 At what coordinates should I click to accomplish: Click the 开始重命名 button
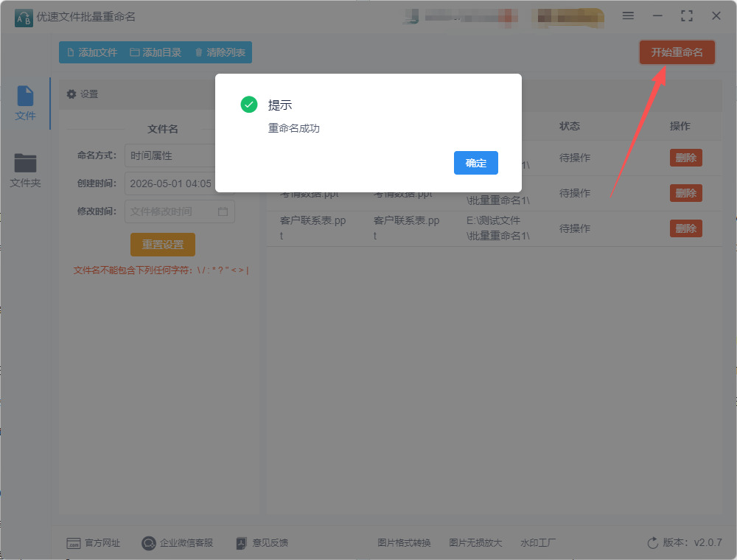click(x=677, y=52)
